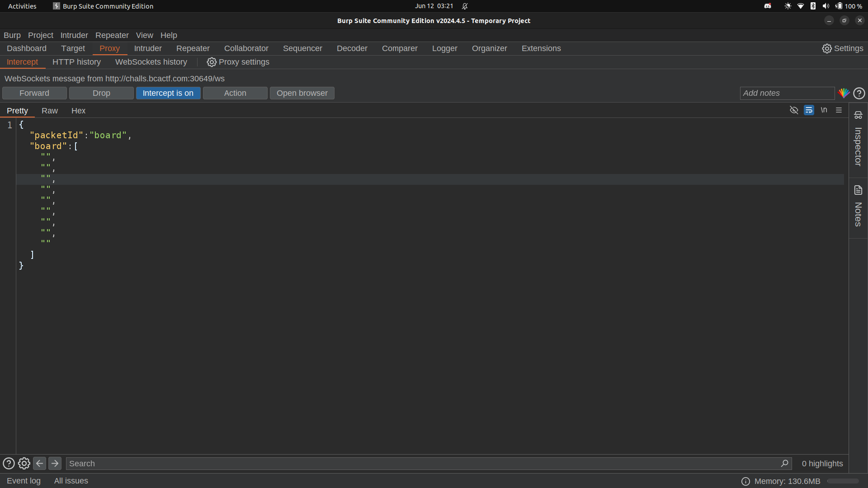868x488 pixels.
Task: Hide non-printable characters eye icon
Action: (x=794, y=110)
